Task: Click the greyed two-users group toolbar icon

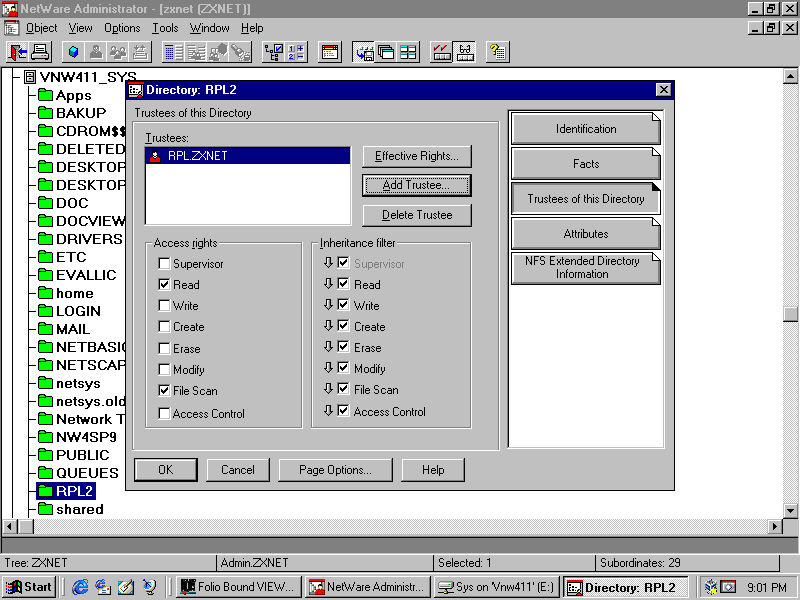Action: [118, 52]
